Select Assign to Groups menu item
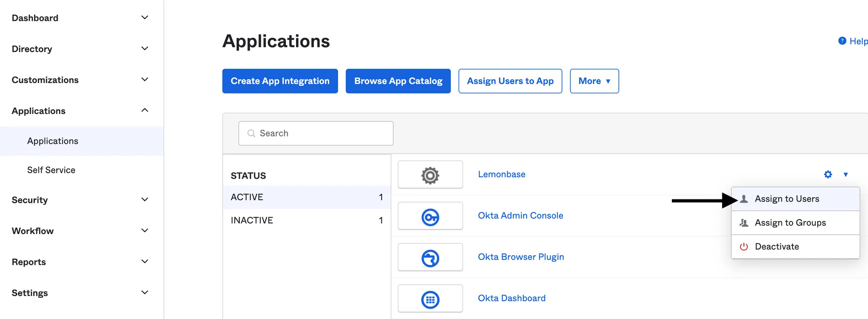Screen dimensions: 868x319 click(795, 223)
